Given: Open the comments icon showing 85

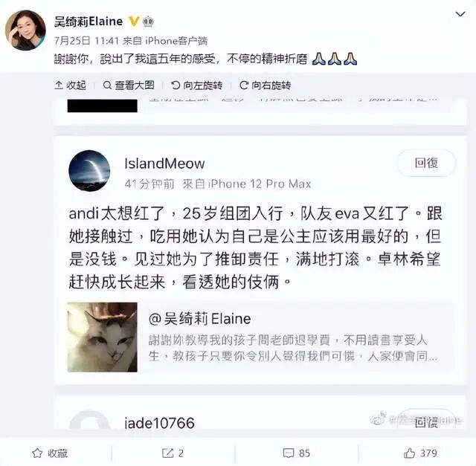Looking at the screenshot, I should point(296,453).
